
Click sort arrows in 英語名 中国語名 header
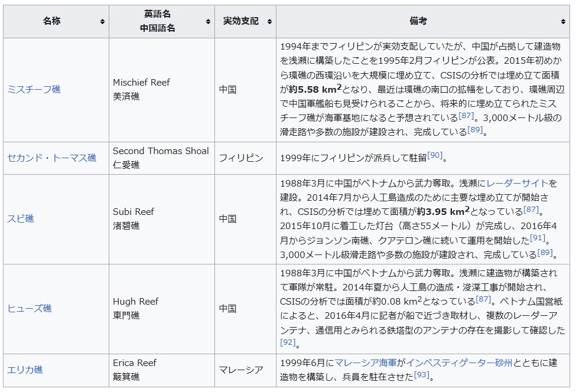tap(208, 22)
